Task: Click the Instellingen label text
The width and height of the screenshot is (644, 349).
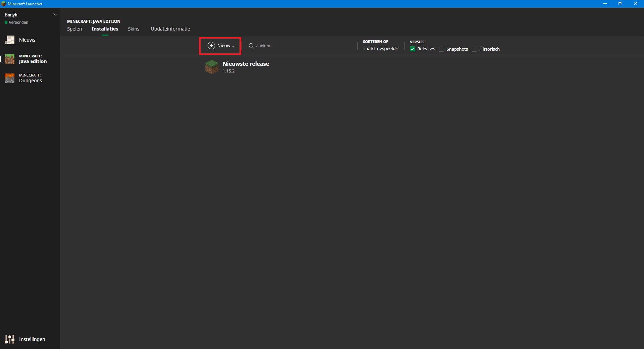Action: coord(32,339)
